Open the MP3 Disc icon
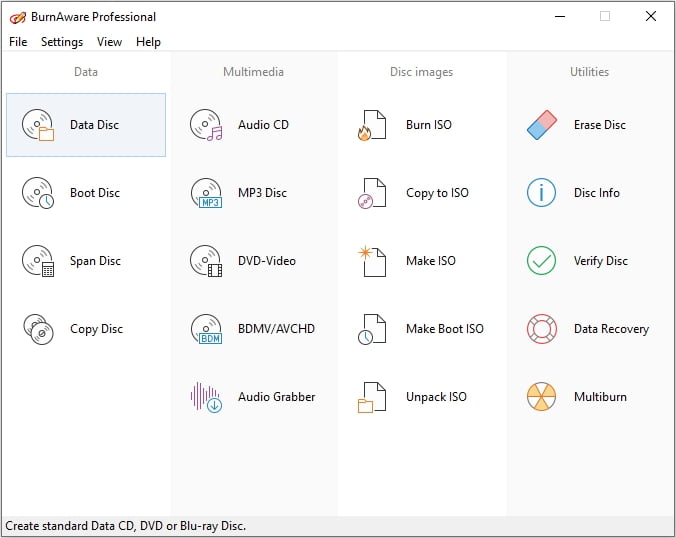 (x=206, y=193)
